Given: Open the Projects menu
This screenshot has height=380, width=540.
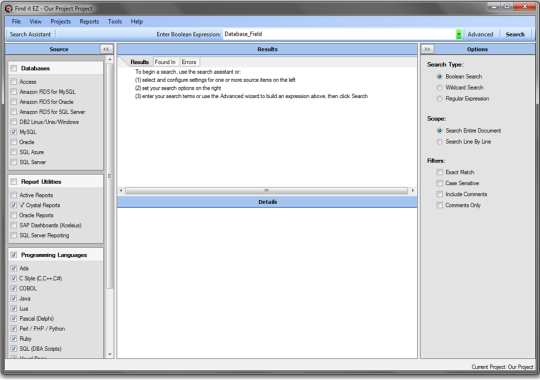Looking at the screenshot, I should pyautogui.click(x=61, y=21).
